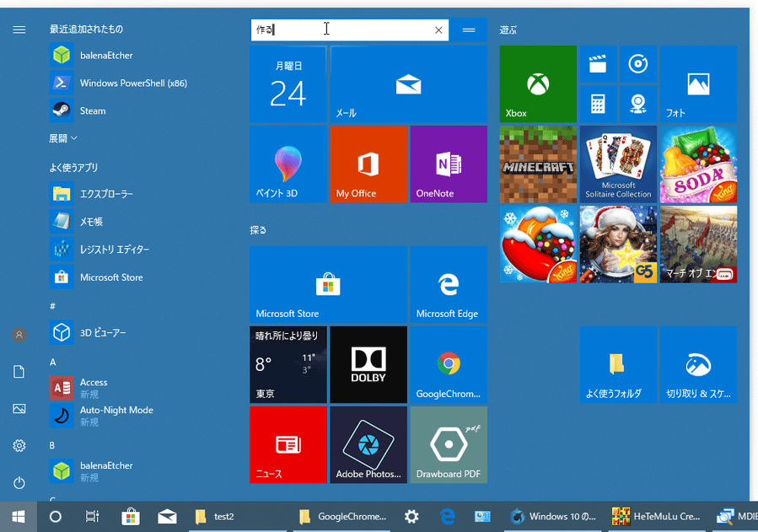
Task: Click the 遊ぶ group heading
Action: pyautogui.click(x=508, y=30)
